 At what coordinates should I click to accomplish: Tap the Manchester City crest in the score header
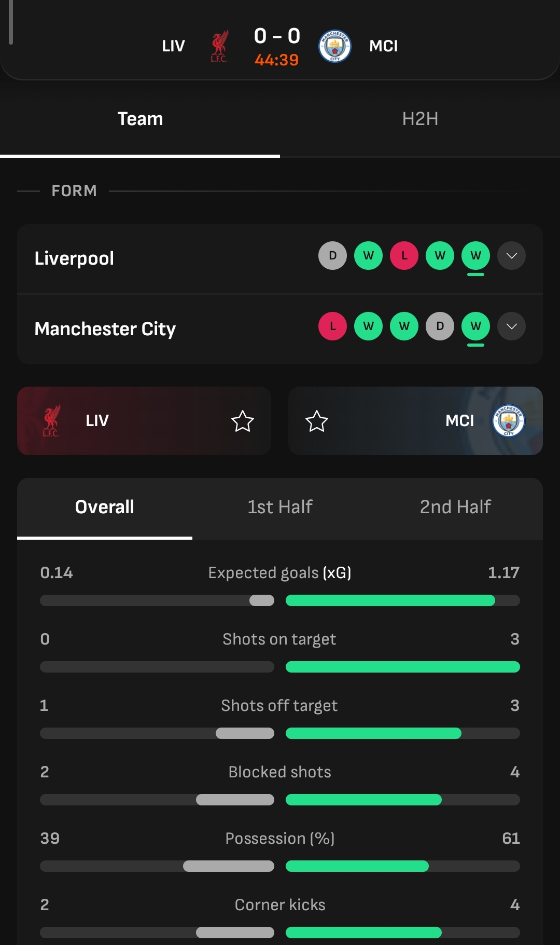[334, 46]
